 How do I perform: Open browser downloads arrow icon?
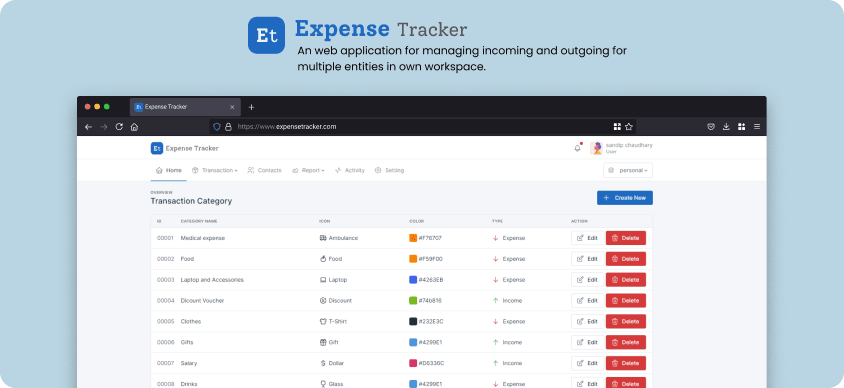[x=726, y=127]
